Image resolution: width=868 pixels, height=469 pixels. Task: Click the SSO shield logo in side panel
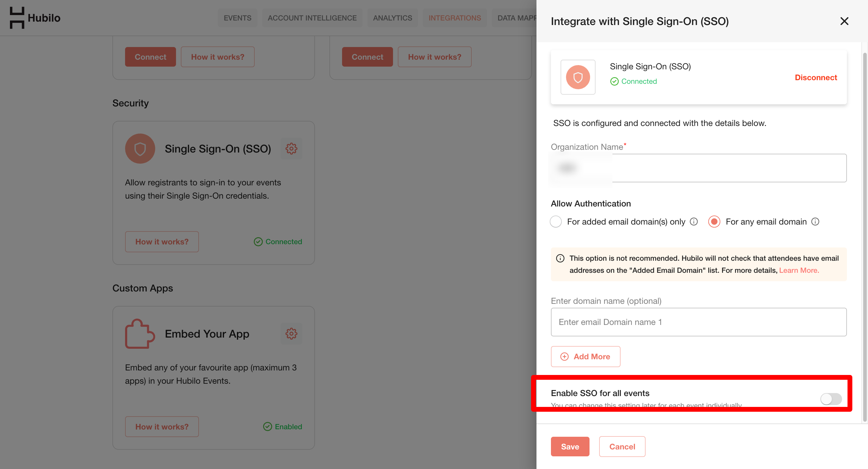578,77
